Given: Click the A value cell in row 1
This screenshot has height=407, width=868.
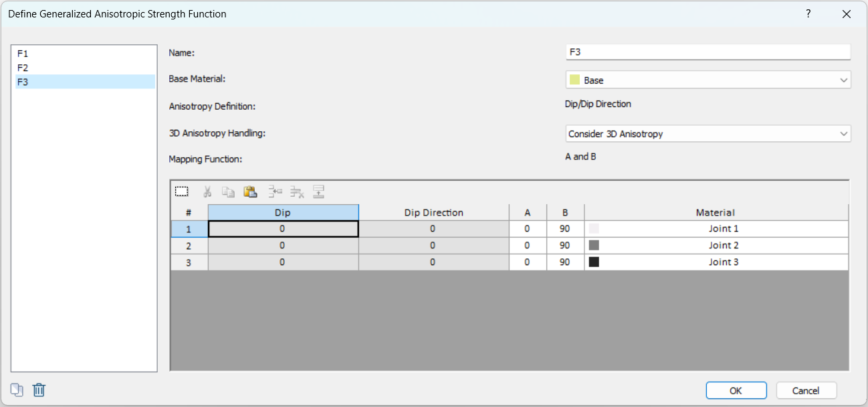Looking at the screenshot, I should 528,229.
